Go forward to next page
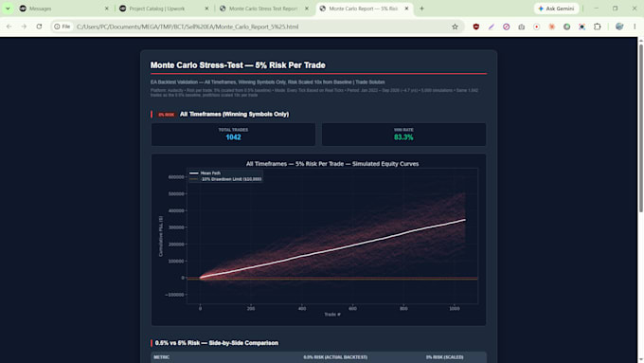Screen dimensions: 644x363 [24, 27]
